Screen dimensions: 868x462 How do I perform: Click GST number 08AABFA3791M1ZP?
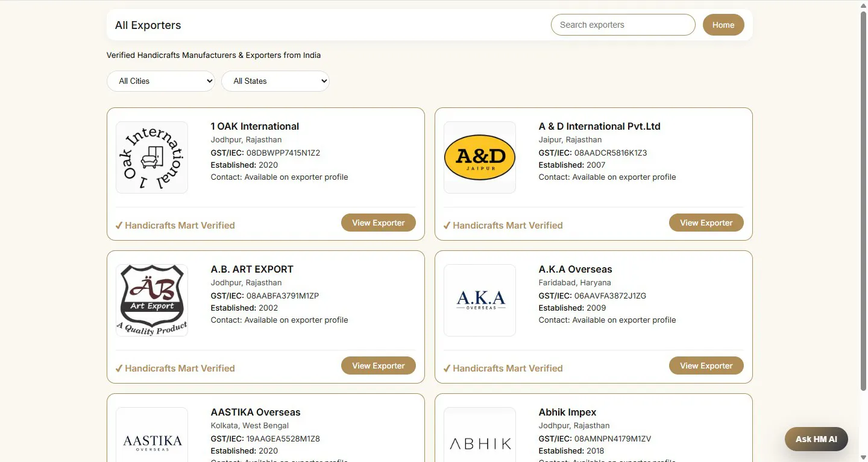coord(283,296)
